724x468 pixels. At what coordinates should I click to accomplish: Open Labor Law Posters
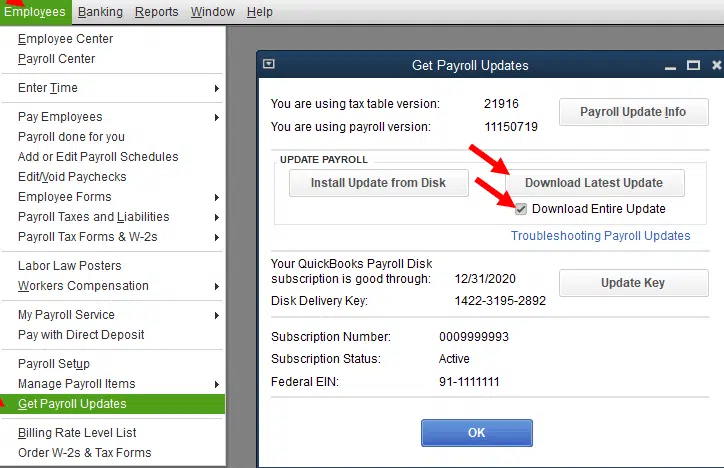pyautogui.click(x=113, y=266)
